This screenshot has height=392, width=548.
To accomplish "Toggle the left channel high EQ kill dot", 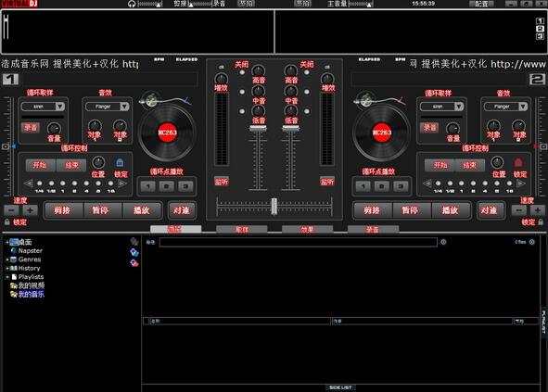I will pyautogui.click(x=242, y=72).
